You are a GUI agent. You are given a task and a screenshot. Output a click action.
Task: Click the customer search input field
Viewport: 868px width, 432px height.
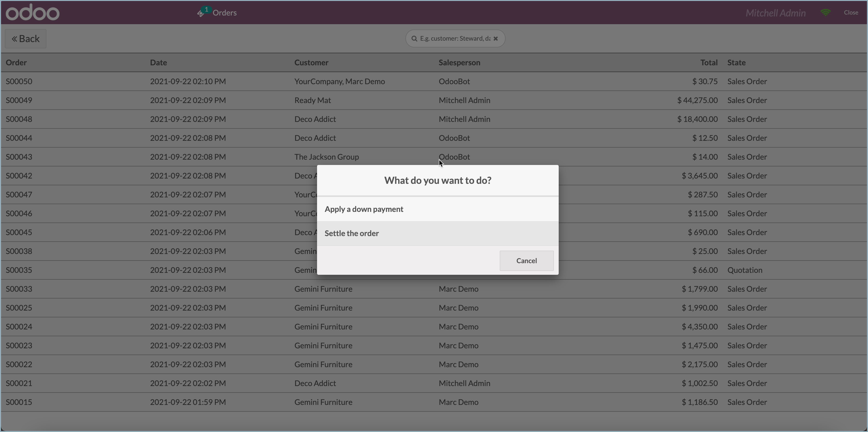(455, 38)
